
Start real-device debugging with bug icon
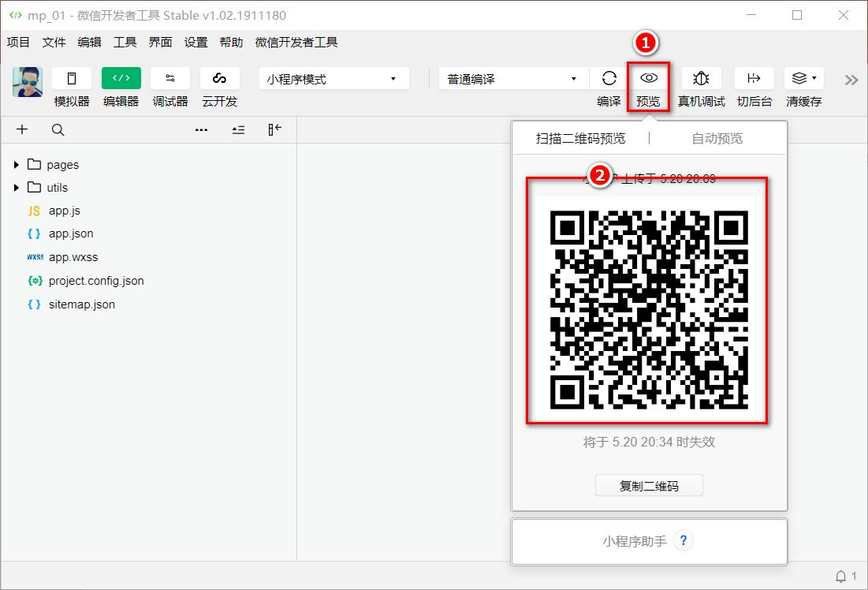701,78
